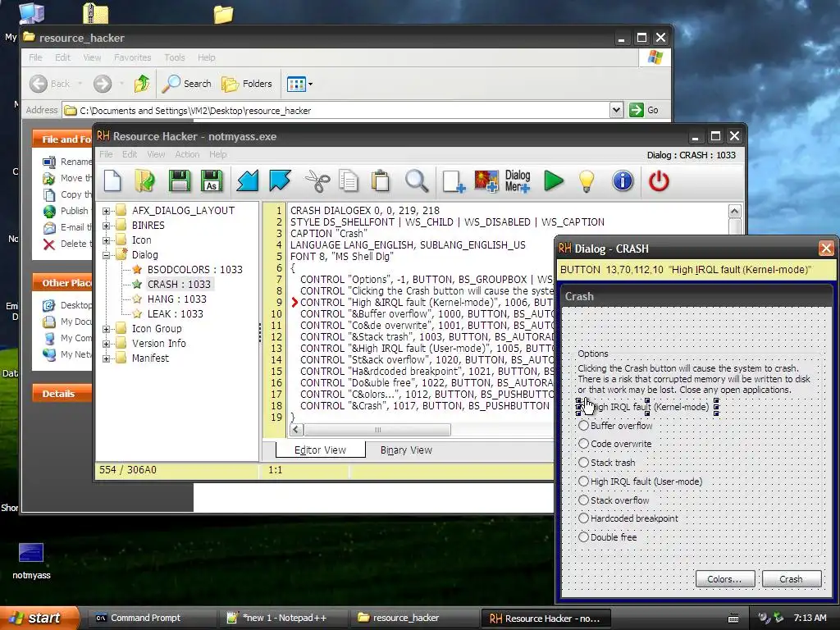Viewport: 840px width, 630px height.
Task: Click the Copy pages icon
Action: pos(349,180)
